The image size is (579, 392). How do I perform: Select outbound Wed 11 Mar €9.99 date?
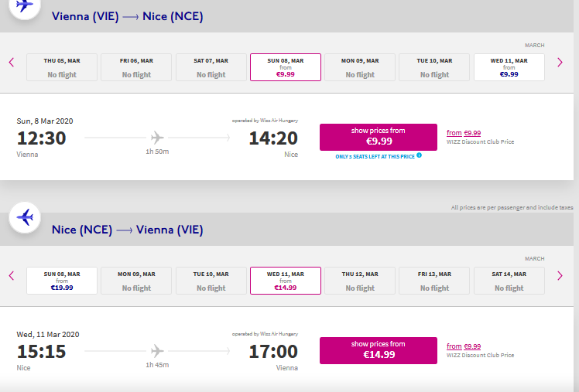[x=509, y=67]
